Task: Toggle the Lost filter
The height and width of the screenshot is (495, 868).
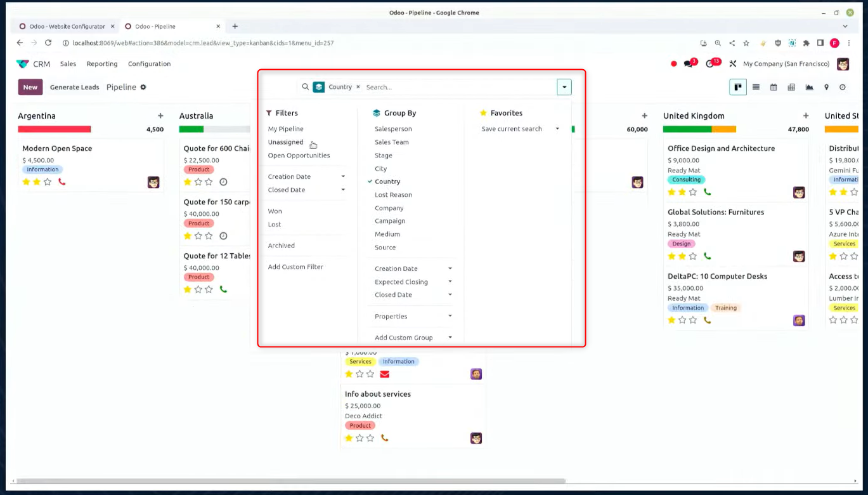Action: tap(275, 225)
